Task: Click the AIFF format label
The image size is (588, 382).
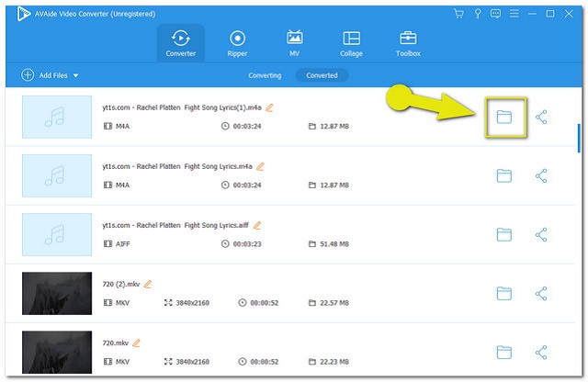Action: tap(122, 244)
